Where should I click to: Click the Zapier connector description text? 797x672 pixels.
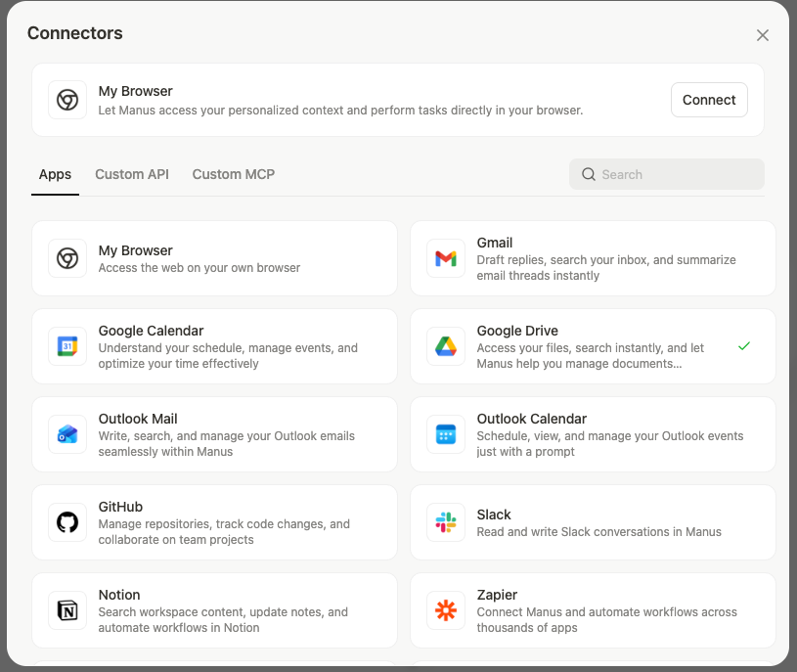pyautogui.click(x=606, y=620)
